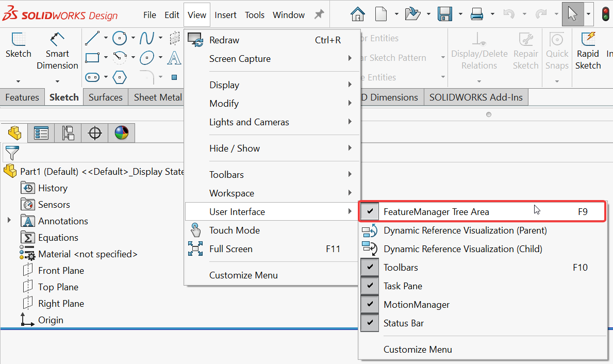Choose Full Screen in View menu
Viewport: 613px width, 364px height.
[x=272, y=249]
